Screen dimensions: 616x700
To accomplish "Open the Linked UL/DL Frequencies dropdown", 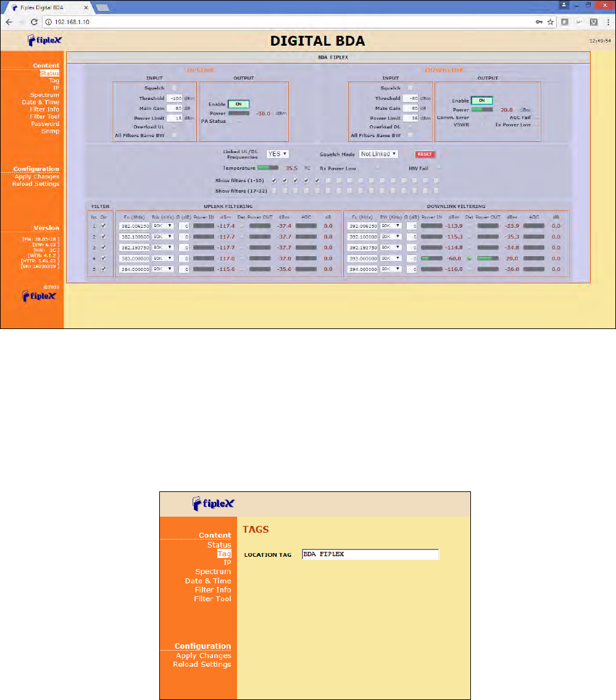I will [278, 154].
